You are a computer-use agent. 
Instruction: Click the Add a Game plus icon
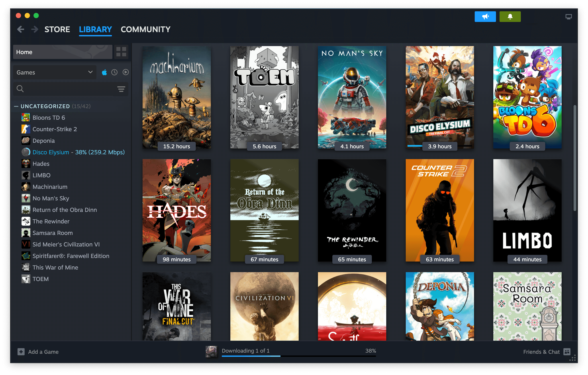point(21,352)
